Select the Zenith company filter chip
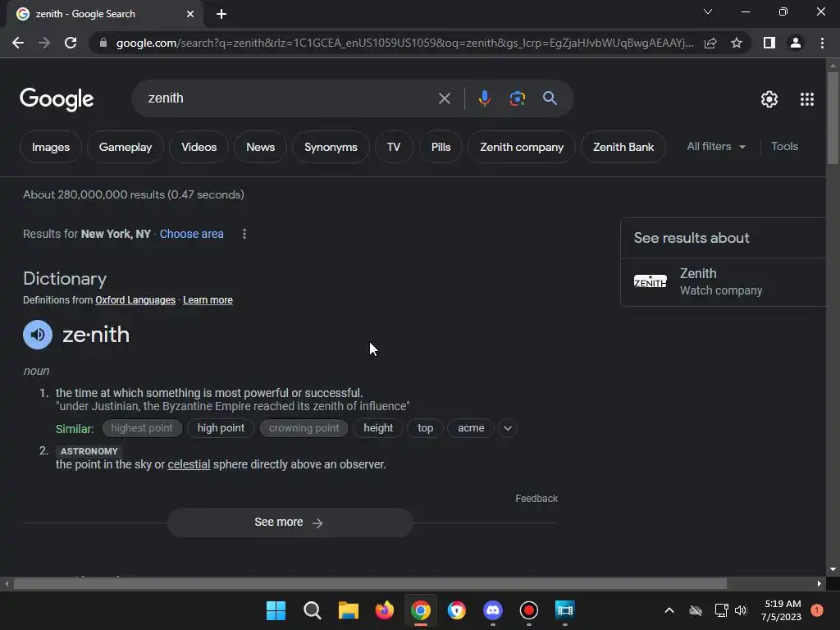Screen dimensions: 840x630 522,147
